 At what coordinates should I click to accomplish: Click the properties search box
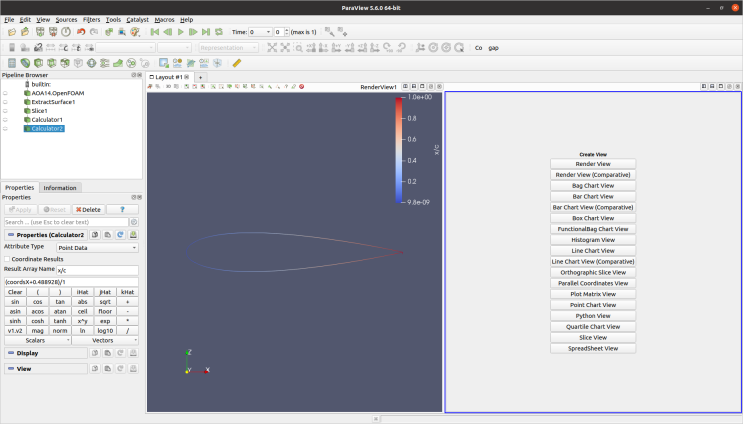tap(66, 222)
